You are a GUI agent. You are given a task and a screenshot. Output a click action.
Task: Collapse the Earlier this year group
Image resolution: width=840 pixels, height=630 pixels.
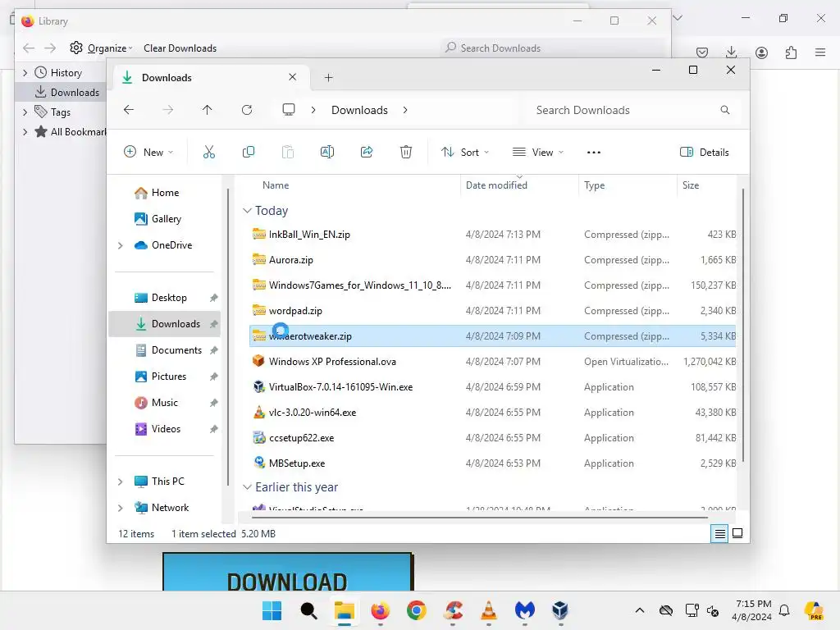click(247, 487)
